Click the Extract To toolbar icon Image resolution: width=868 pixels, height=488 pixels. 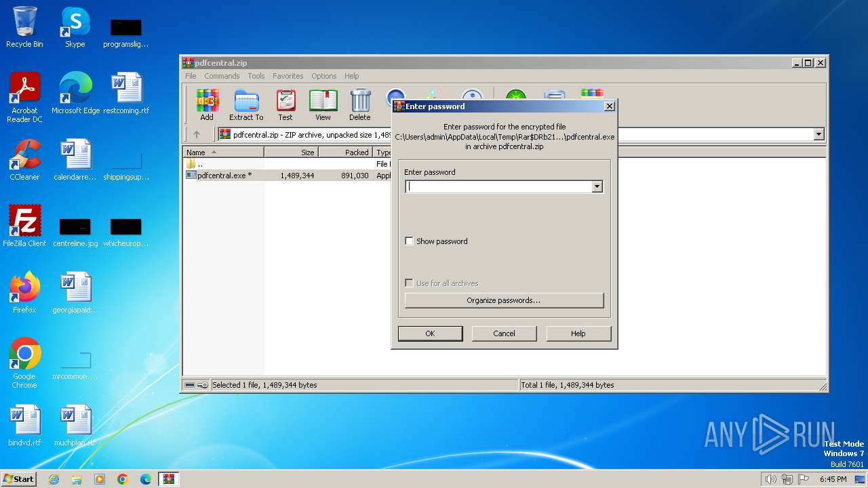point(246,105)
